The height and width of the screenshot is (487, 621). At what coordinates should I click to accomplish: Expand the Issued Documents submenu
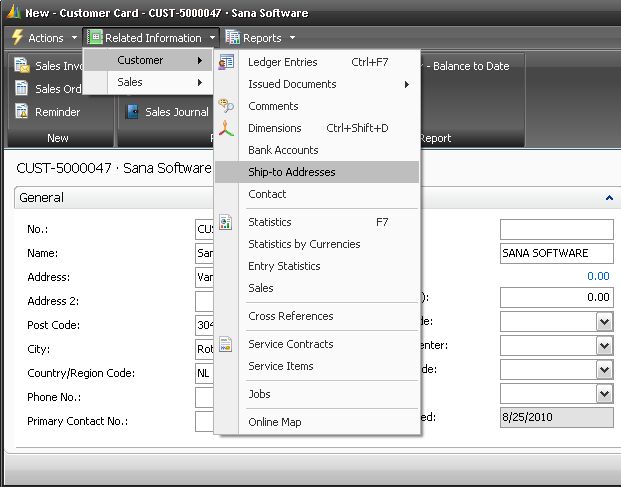(317, 84)
